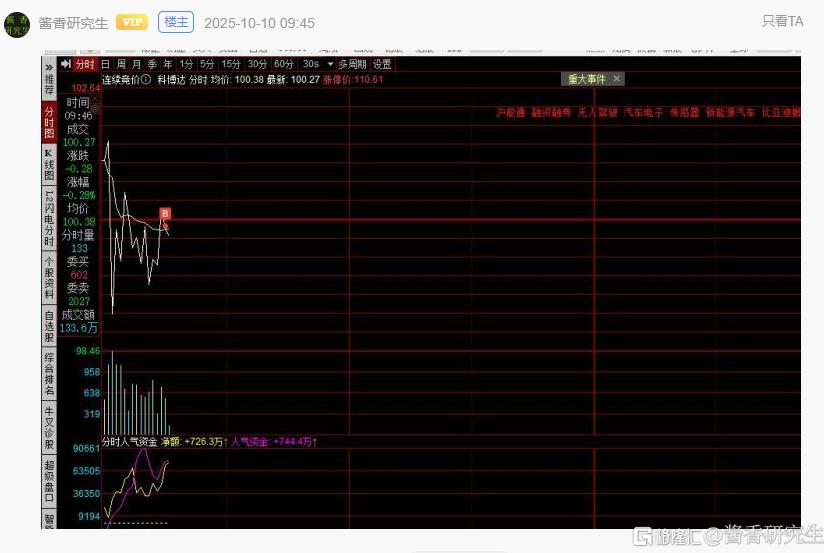Close the 重大事件 popup label
This screenshot has height=553, width=830.
click(x=617, y=79)
